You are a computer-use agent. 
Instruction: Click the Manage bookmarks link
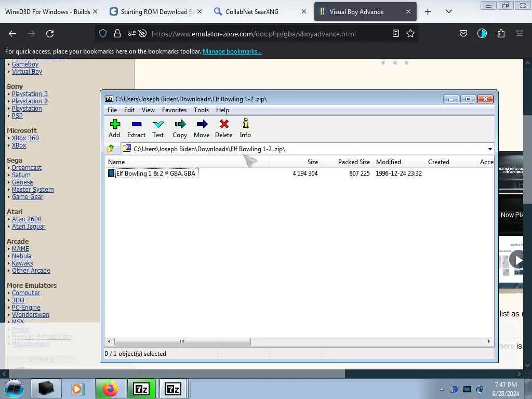pos(232,51)
